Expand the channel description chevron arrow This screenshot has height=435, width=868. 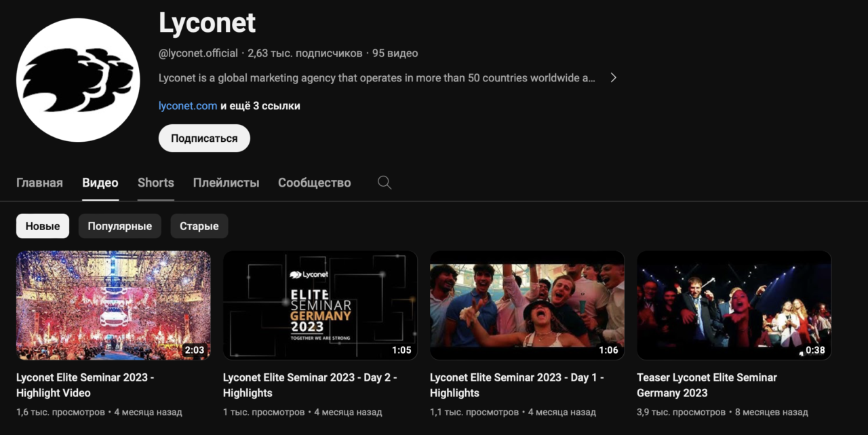coord(613,77)
